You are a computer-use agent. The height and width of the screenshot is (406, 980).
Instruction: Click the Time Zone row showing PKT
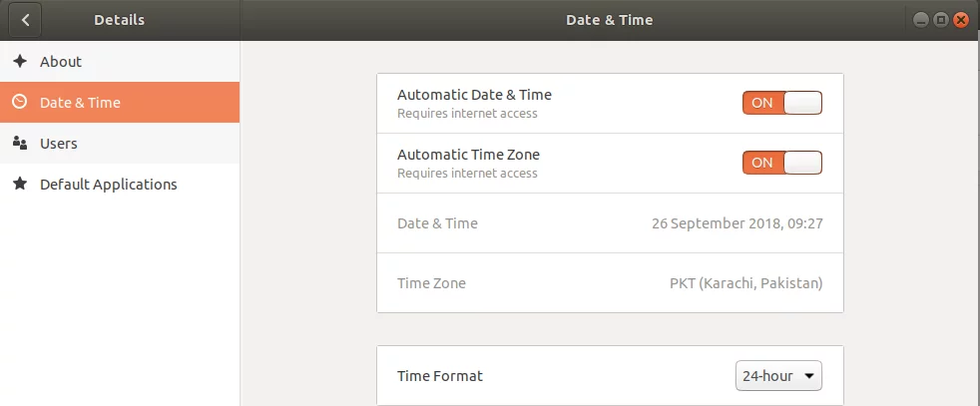coord(609,283)
